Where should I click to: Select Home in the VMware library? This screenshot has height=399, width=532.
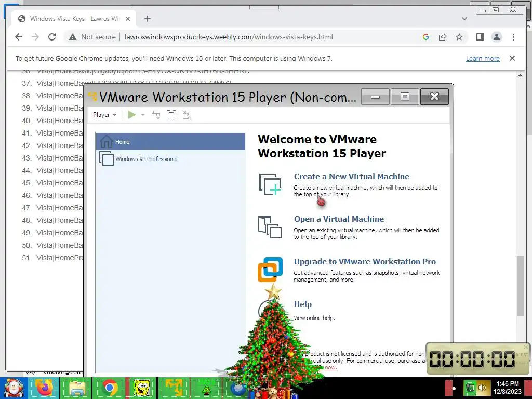(x=170, y=141)
